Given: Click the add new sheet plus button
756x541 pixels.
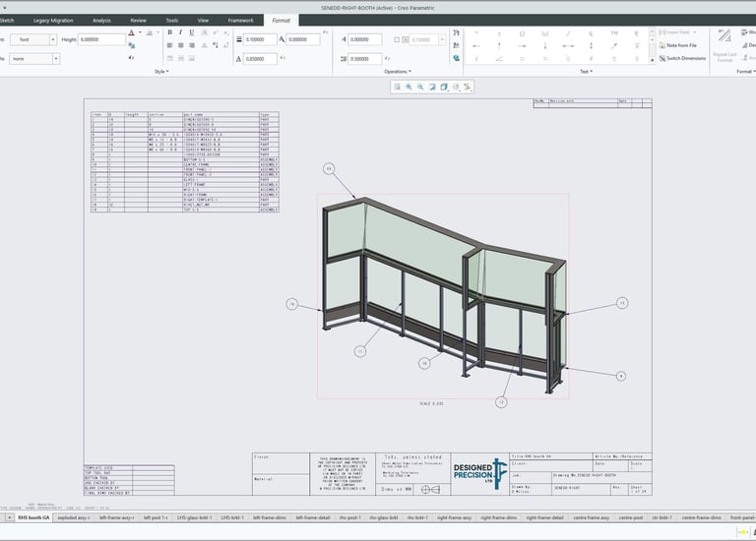Looking at the screenshot, I should (x=9, y=517).
